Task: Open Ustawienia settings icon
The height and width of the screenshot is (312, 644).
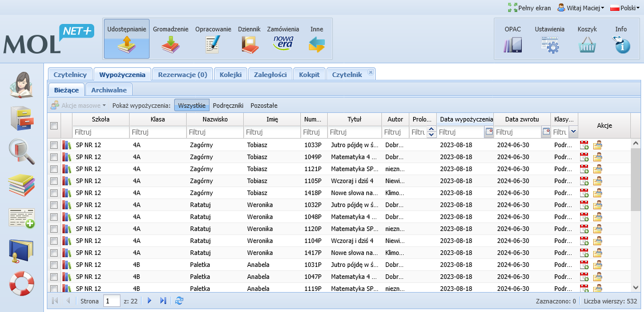Action: 549,44
